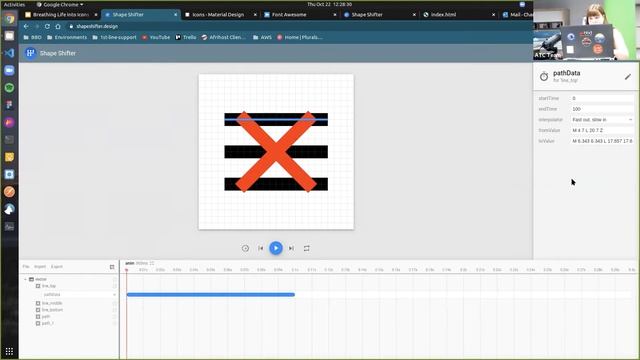The image size is (640, 360).
Task: Reload the page with refresh icon
Action: tap(47, 26)
